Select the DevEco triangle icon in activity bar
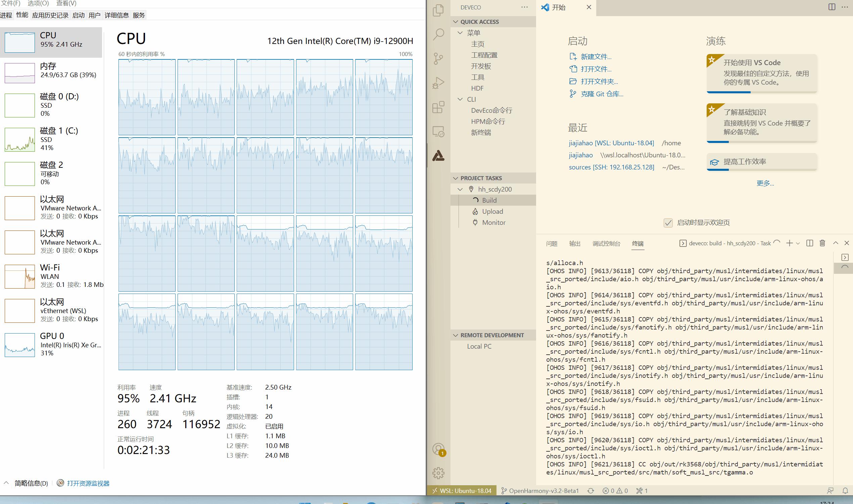The image size is (853, 504). 438,156
